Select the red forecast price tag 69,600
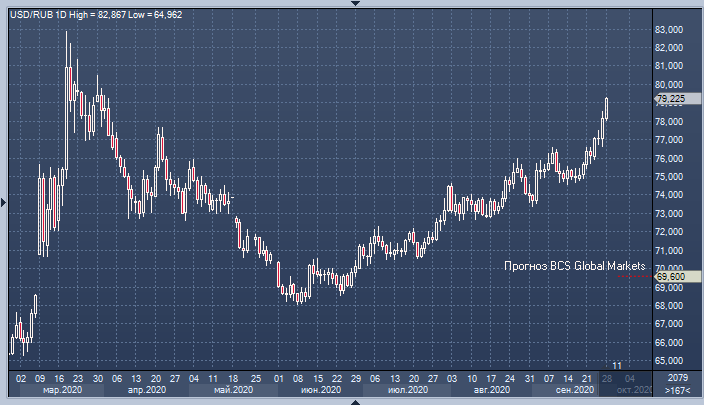The width and height of the screenshot is (704, 405). click(670, 276)
